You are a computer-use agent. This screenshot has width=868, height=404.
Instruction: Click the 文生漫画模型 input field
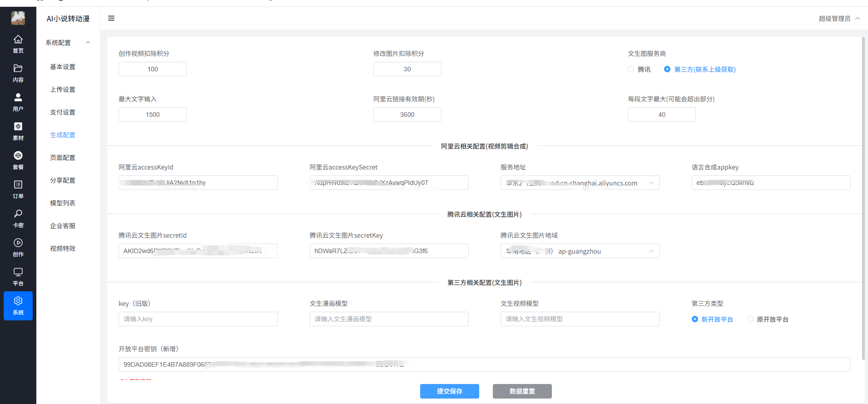click(x=389, y=319)
